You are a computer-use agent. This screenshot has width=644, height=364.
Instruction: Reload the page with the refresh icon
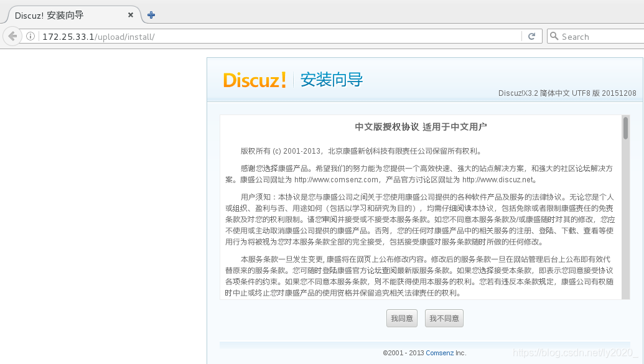pos(531,37)
